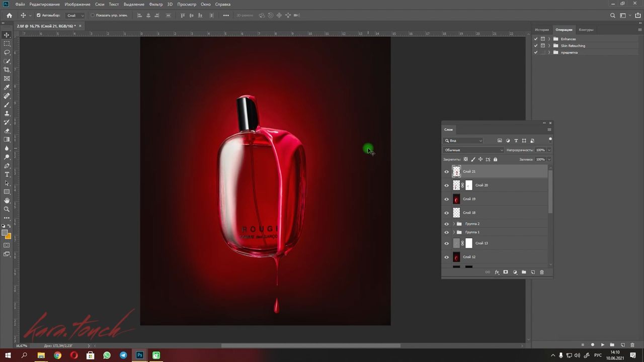Open Telegram from the Windows taskbar

[x=123, y=355]
